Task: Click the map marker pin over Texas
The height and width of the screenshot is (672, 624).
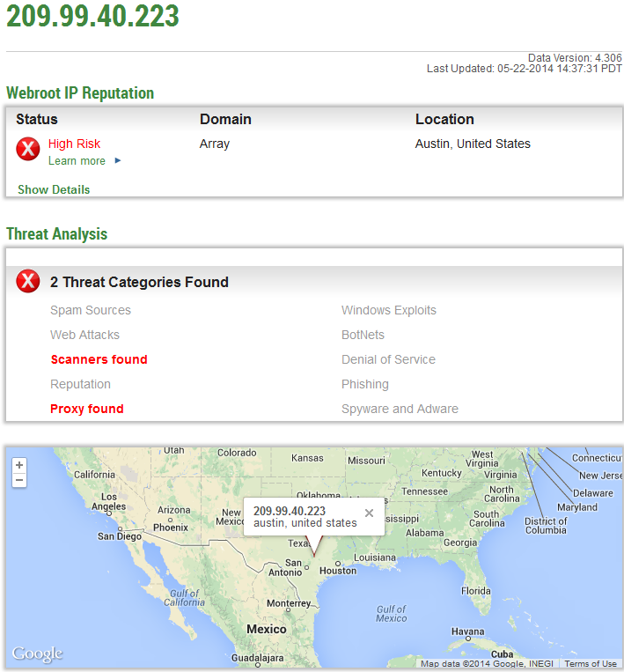Action: [314, 546]
